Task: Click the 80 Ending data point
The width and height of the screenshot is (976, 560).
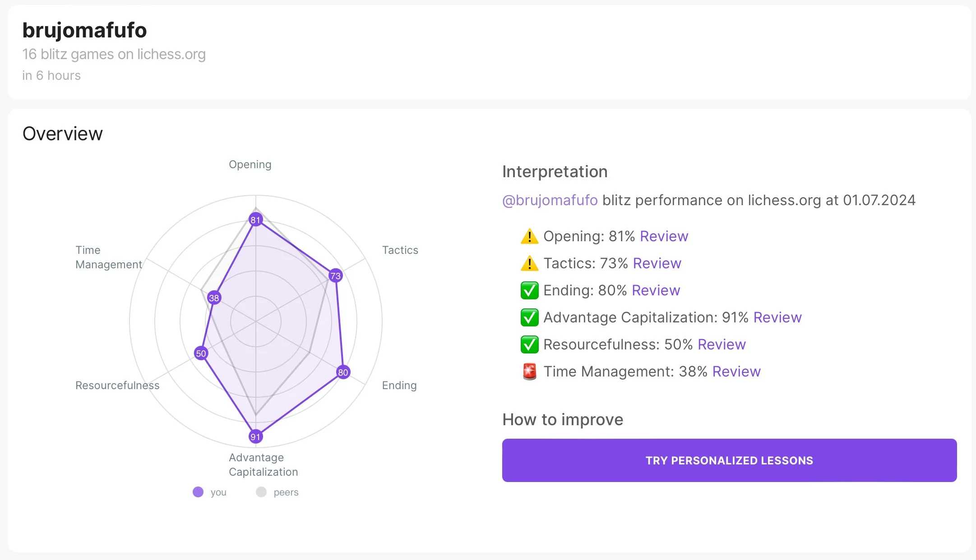Action: [x=343, y=372]
